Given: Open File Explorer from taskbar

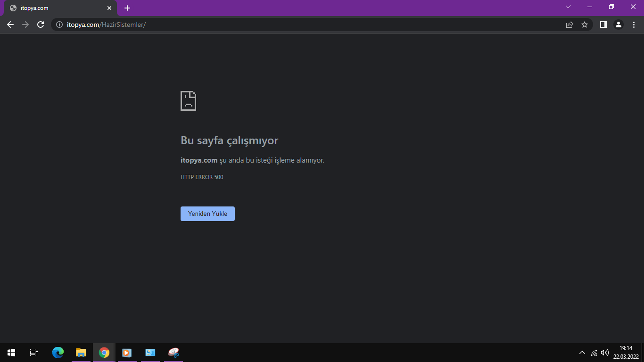Looking at the screenshot, I should point(81,353).
